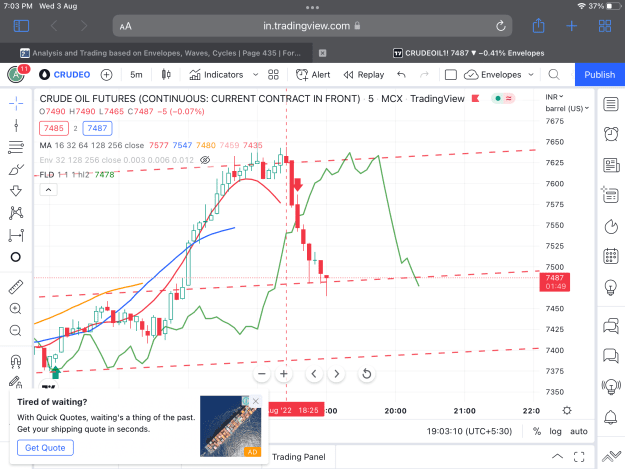Open the Safari share sheet
The height and width of the screenshot is (469, 625).
pos(538,26)
